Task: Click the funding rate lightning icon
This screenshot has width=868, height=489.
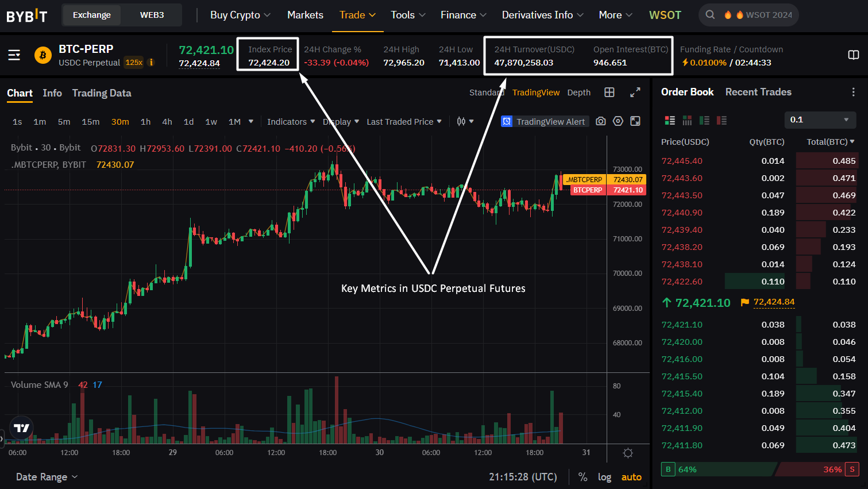Action: point(685,63)
